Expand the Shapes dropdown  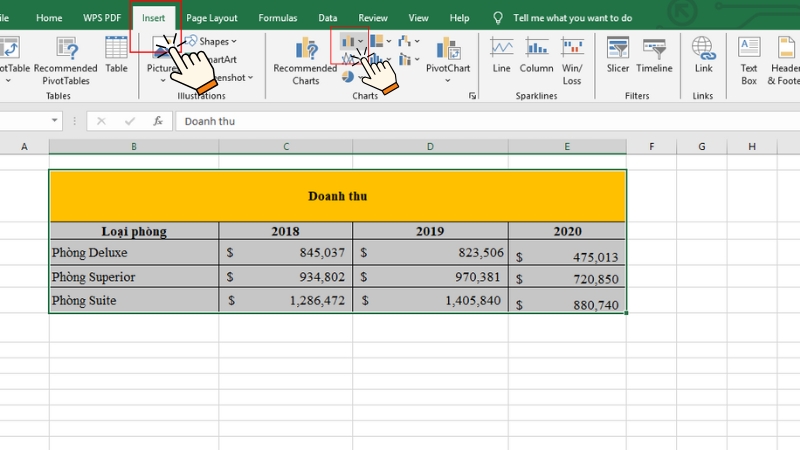(x=213, y=41)
